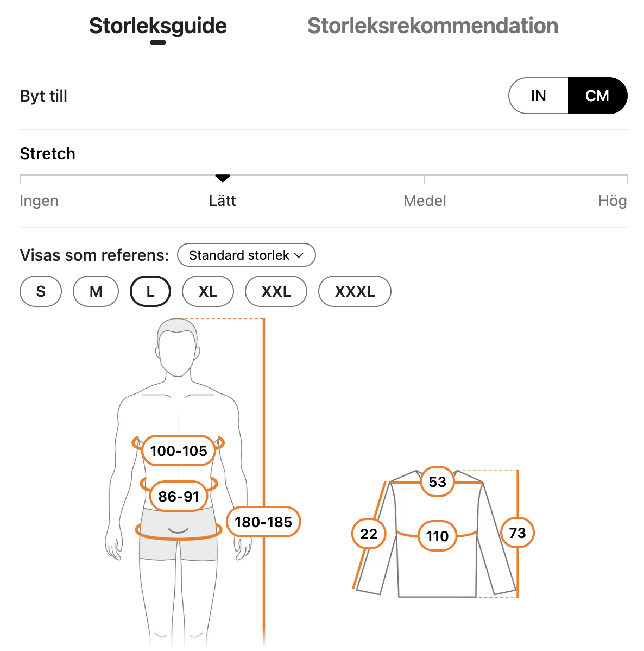The height and width of the screenshot is (651, 644).
Task: Click the chest measurement 100-105 bubble
Action: pyautogui.click(x=179, y=451)
